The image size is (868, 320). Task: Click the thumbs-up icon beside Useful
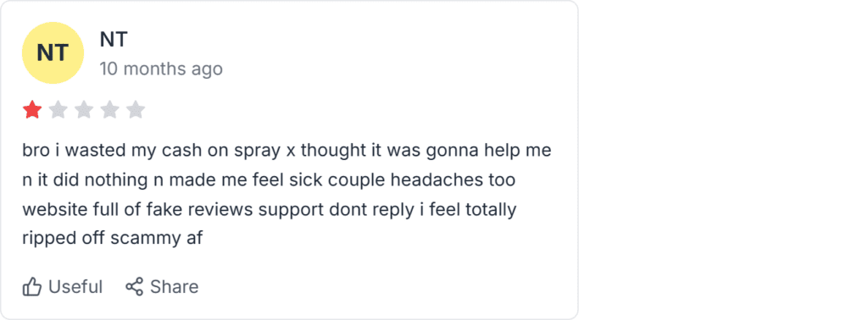click(x=32, y=287)
